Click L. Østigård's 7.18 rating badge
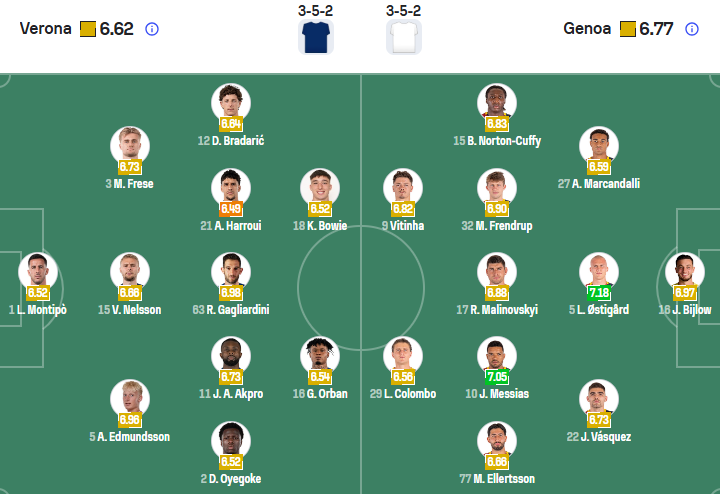 pyautogui.click(x=599, y=293)
